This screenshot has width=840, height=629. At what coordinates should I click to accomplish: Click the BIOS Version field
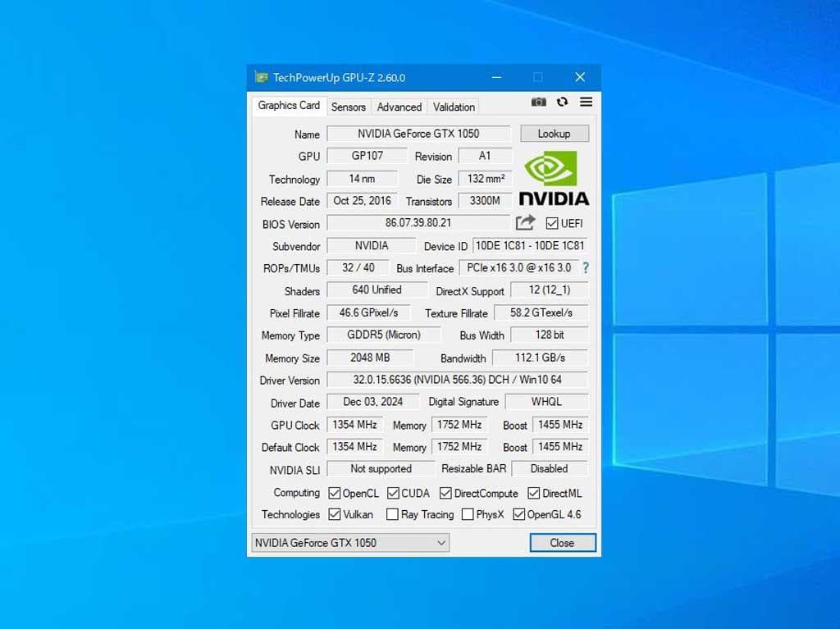(418, 223)
